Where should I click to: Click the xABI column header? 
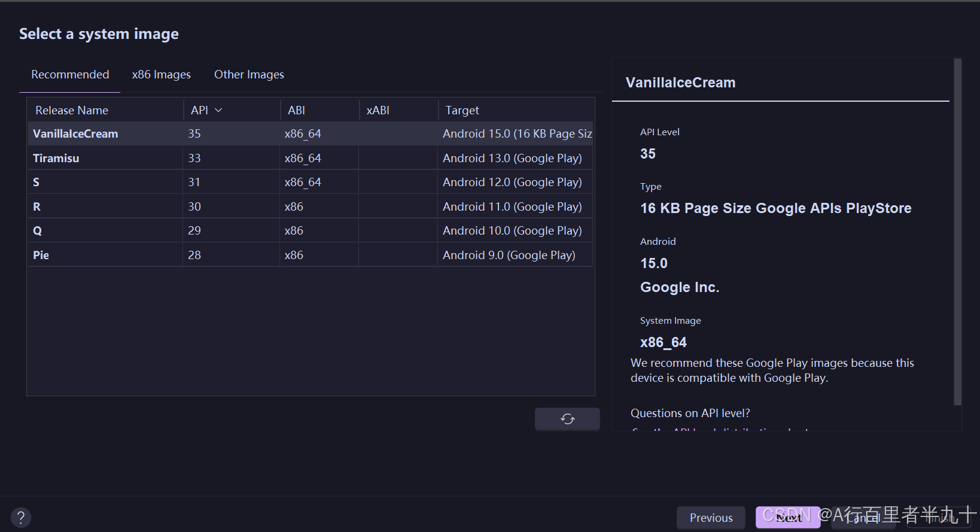coord(398,110)
